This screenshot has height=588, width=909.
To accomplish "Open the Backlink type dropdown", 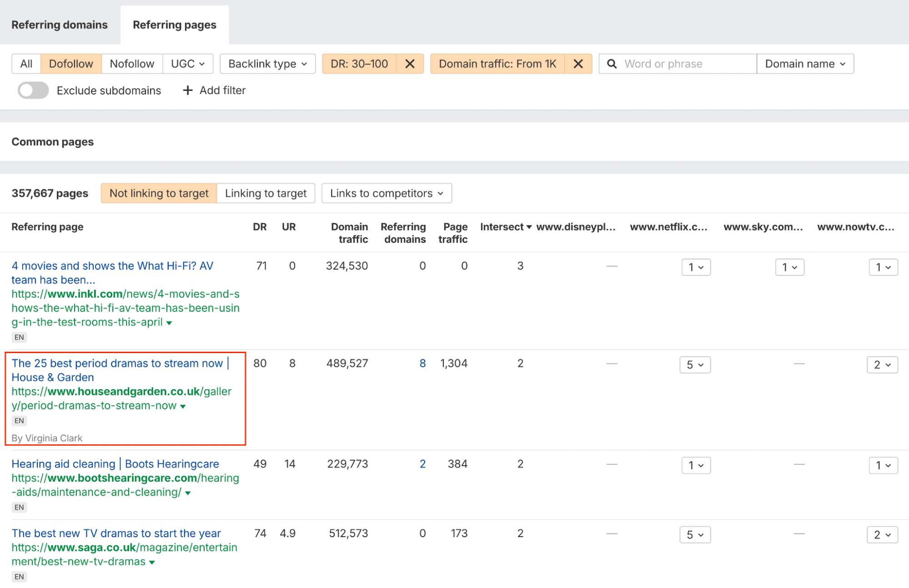I will [x=267, y=64].
